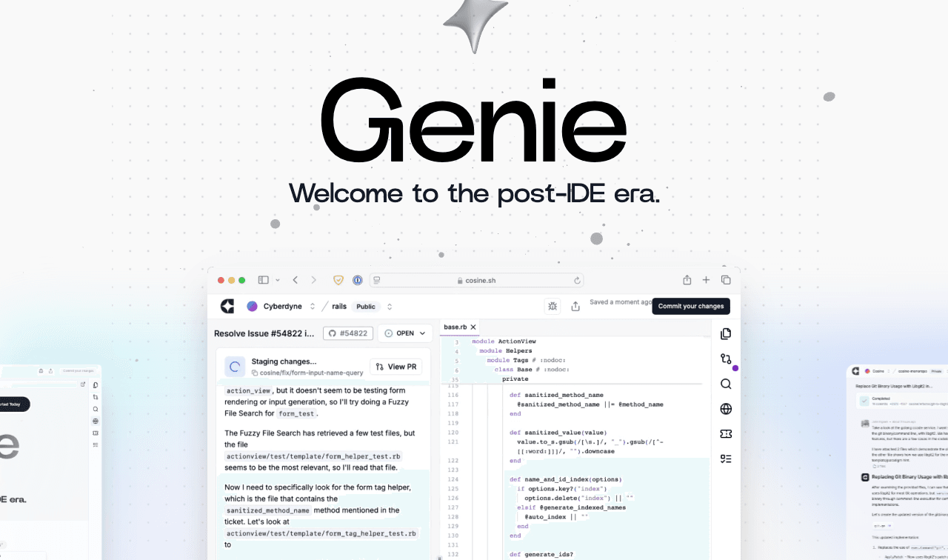948x560 pixels.
Task: Click search icon in left window sidebar
Action: [96, 409]
